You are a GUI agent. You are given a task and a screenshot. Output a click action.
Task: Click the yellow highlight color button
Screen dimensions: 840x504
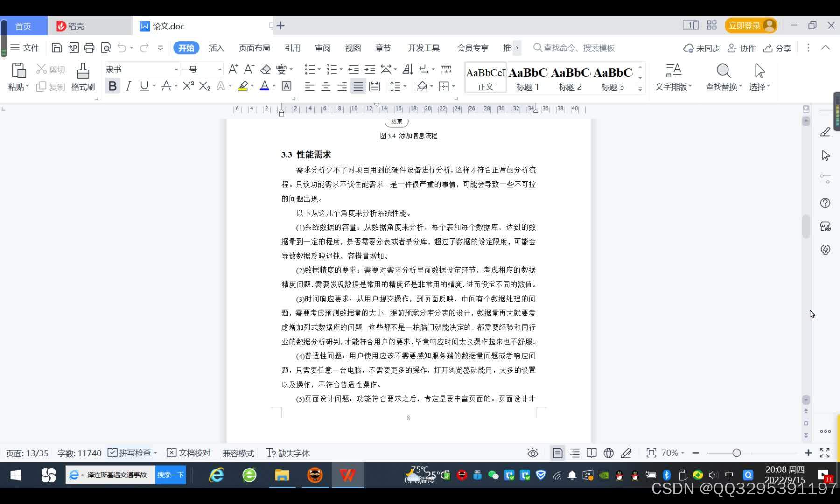pos(243,86)
